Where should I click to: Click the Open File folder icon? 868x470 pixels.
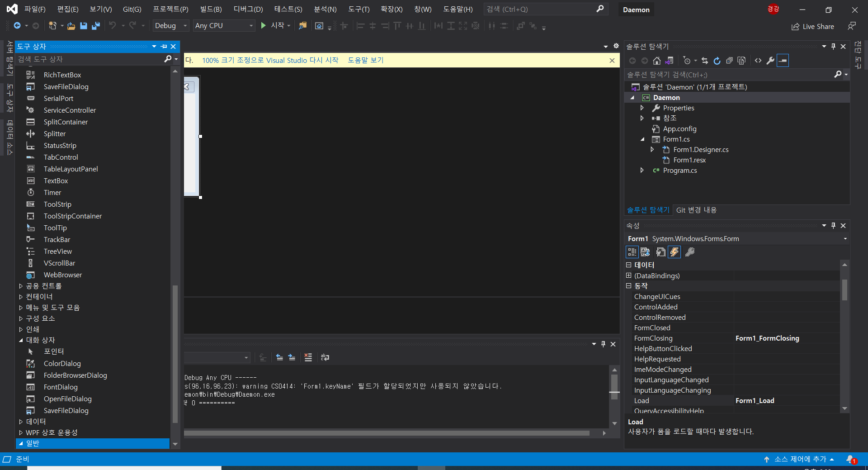pos(71,26)
